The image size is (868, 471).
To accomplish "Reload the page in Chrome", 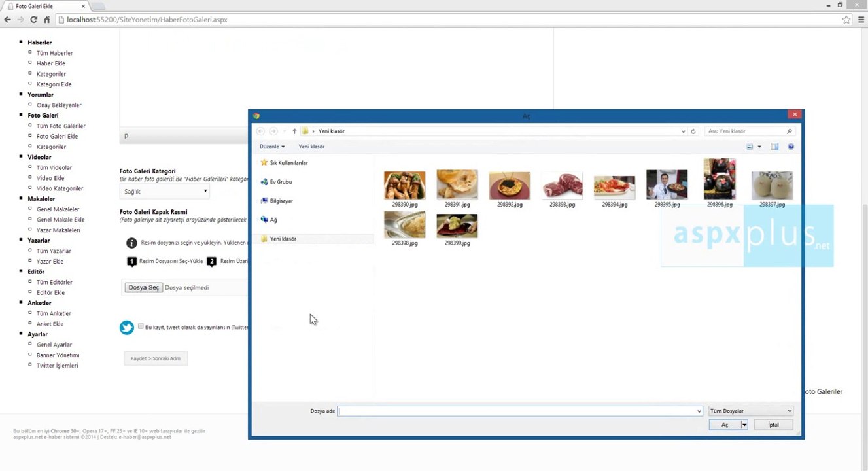I will click(34, 20).
